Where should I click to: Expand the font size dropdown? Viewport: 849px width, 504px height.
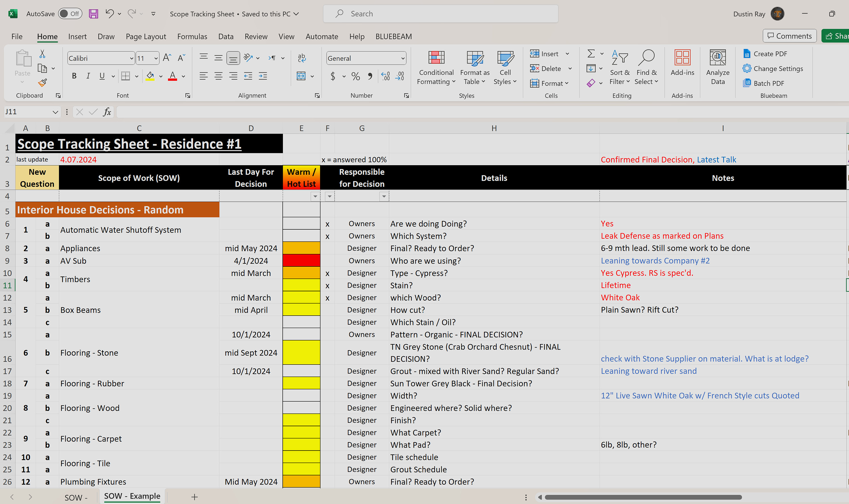(155, 58)
